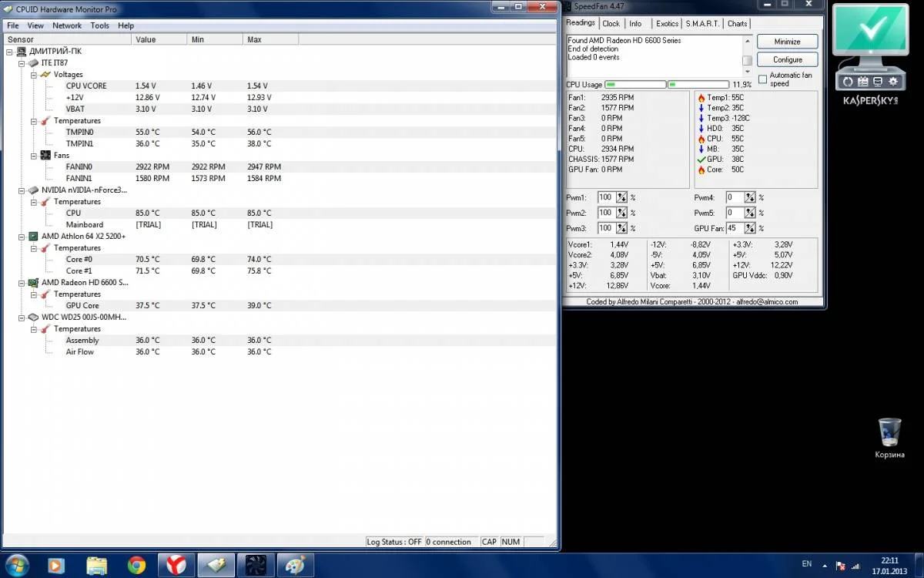Open Paint from the taskbar

tap(295, 565)
